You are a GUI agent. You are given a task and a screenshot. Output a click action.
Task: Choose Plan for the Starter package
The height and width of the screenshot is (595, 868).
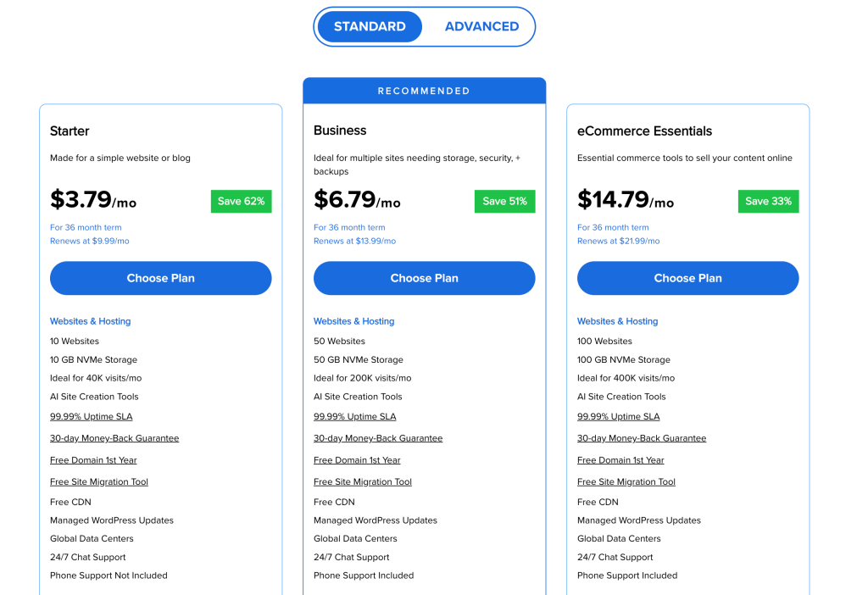[x=160, y=278]
